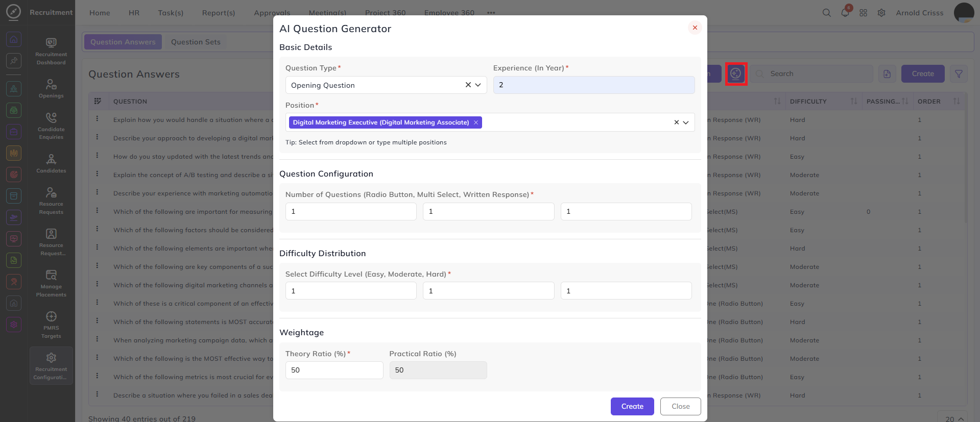Sort by the PASSING column
Screen dimensions: 980x422
tap(905, 102)
